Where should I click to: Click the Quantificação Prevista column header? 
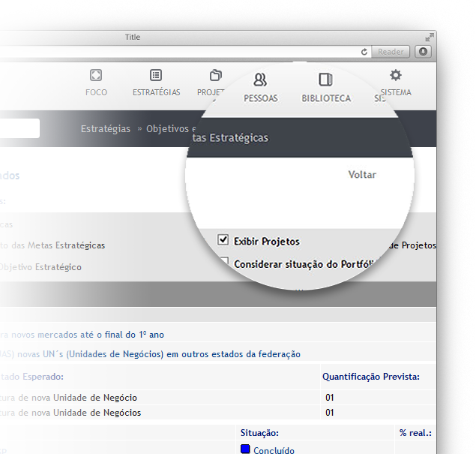370,376
